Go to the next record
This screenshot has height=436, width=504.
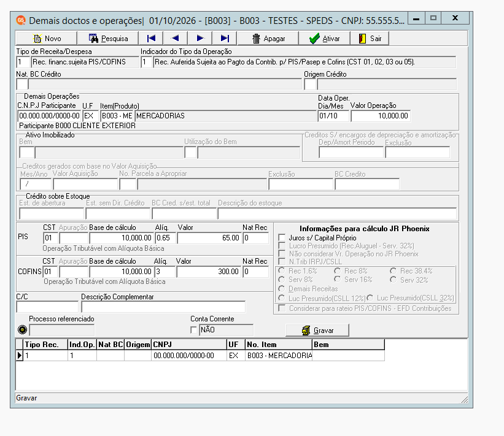200,39
